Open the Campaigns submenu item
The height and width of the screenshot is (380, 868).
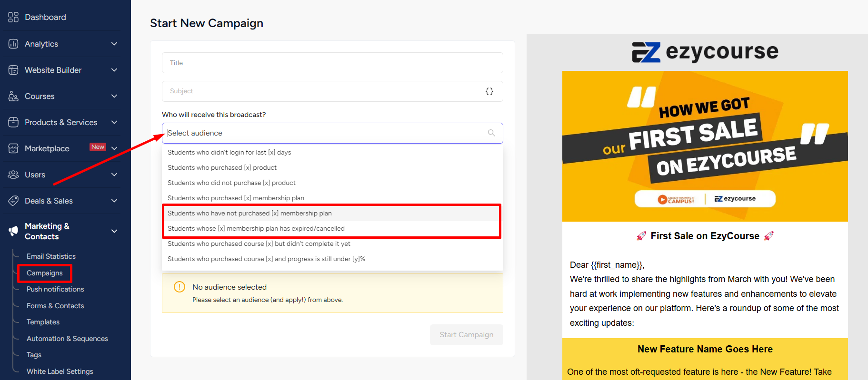(45, 273)
